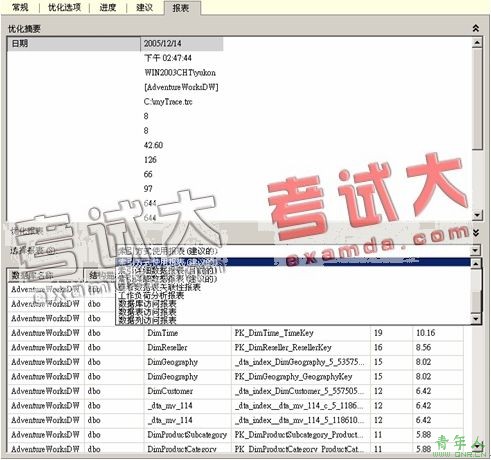Image resolution: width=491 pixels, height=460 pixels.
Task: Open the 优化选项 tab
Action: [x=64, y=7]
